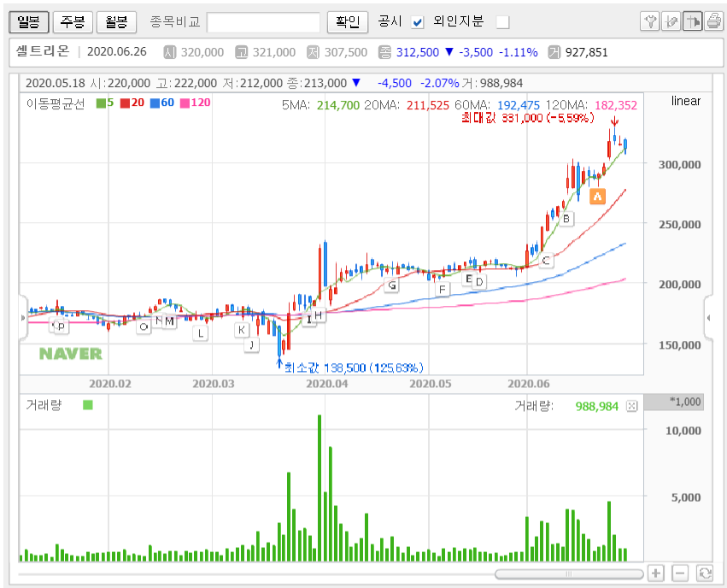This screenshot has width=727, height=588.
Task: Click the 최대값 331,000 label
Action: click(528, 118)
